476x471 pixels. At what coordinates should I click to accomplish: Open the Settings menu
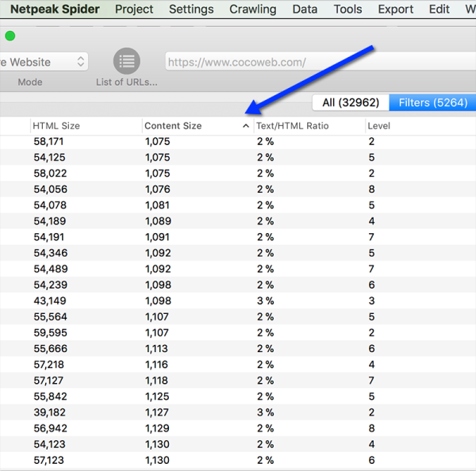[x=191, y=10]
